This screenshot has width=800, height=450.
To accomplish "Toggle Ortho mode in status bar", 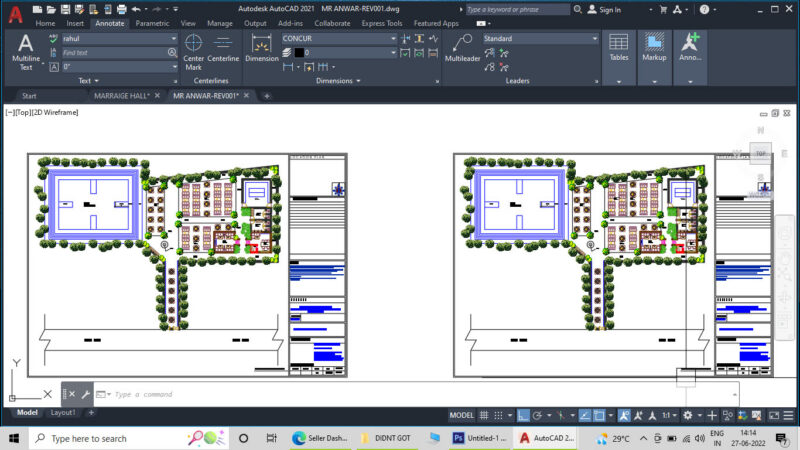I will [x=523, y=415].
